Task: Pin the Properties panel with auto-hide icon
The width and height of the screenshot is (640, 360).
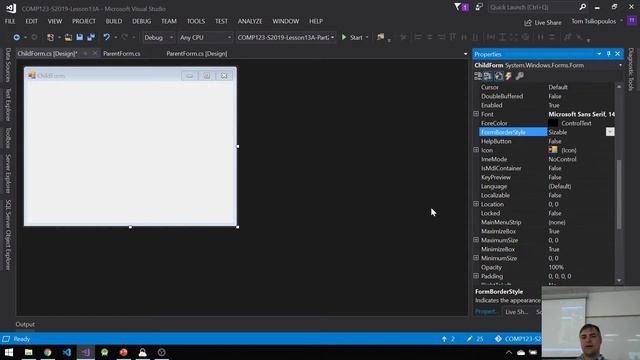Action: 608,54
